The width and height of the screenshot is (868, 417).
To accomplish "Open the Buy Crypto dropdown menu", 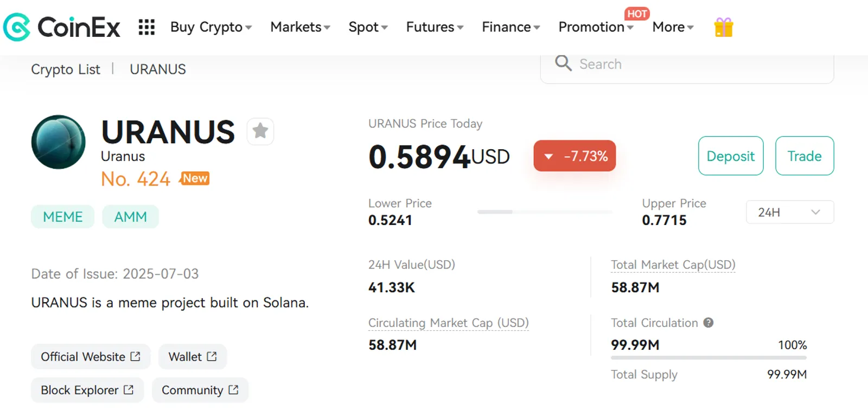I will [x=211, y=27].
